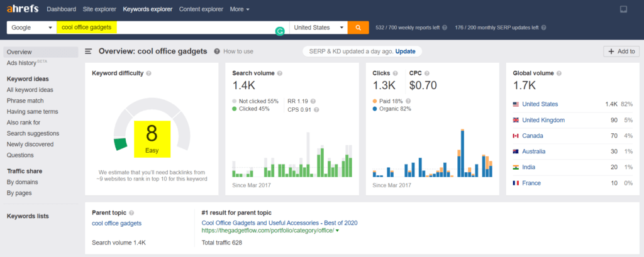Image resolution: width=644 pixels, height=257 pixels.
Task: Open the Dashboard tab
Action: (x=61, y=9)
